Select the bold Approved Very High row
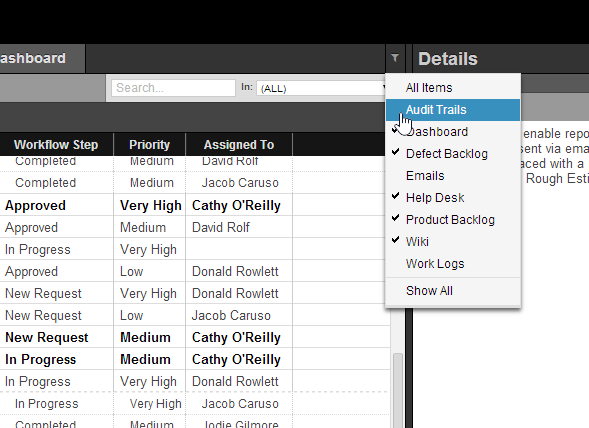Image resolution: width=589 pixels, height=428 pixels. click(195, 206)
